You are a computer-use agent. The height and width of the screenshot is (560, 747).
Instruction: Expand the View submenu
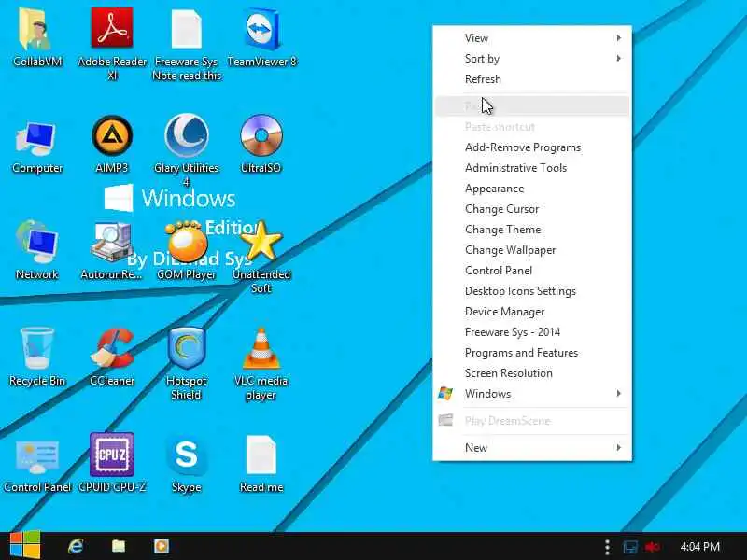[532, 37]
